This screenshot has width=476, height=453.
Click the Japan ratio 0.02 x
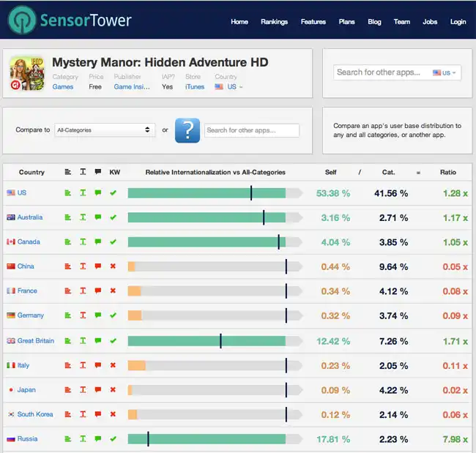[x=455, y=390]
